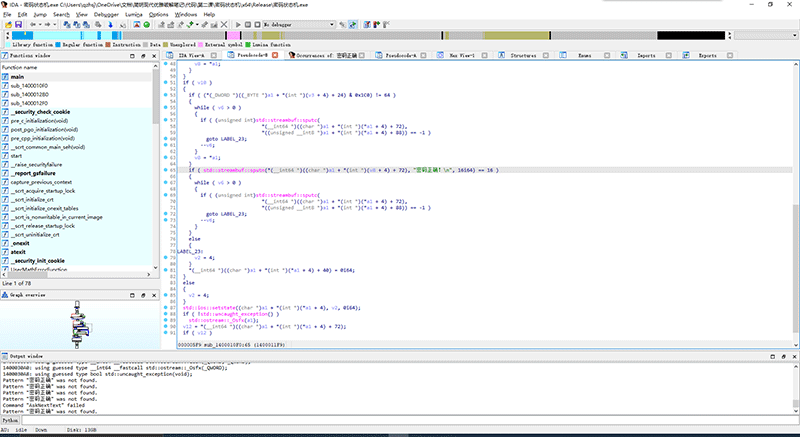
Task: Click the Save database toolbar icon
Action: [x=20, y=25]
